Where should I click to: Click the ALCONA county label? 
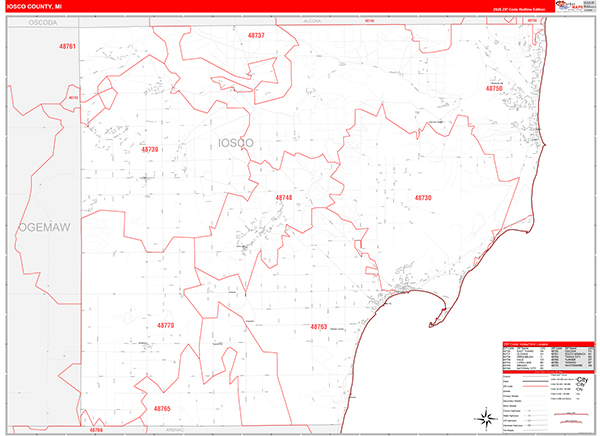(312, 21)
